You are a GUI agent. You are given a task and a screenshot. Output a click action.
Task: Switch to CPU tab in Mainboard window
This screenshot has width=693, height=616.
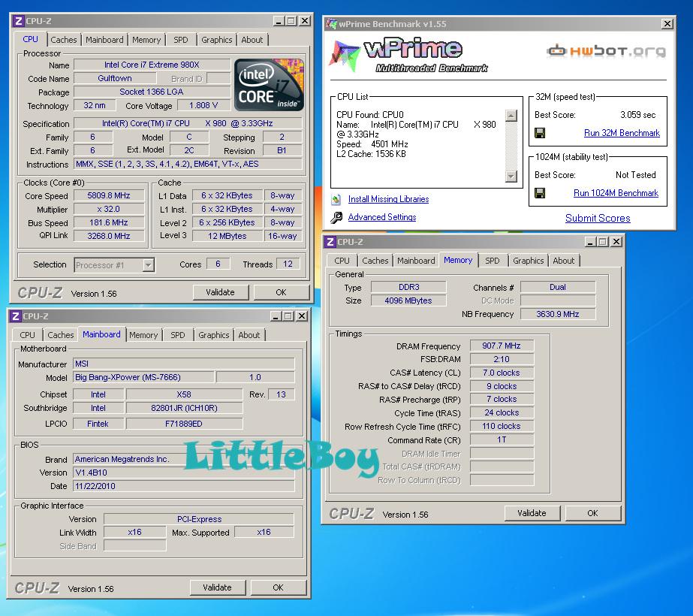[27, 335]
